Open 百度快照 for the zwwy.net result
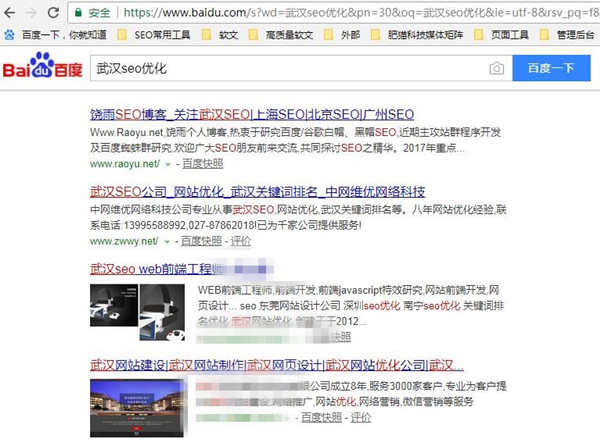600x442 pixels. (201, 241)
